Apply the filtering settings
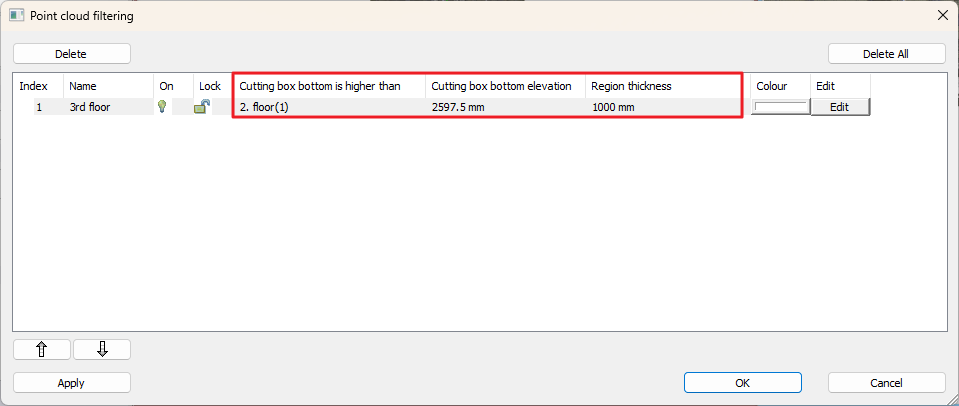This screenshot has height=406, width=959. coord(71,382)
